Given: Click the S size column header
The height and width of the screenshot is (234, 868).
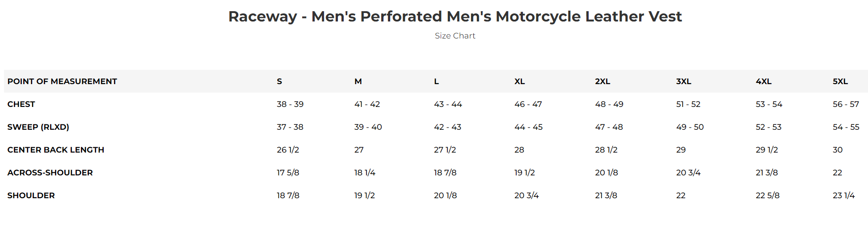Looking at the screenshot, I should (279, 81).
